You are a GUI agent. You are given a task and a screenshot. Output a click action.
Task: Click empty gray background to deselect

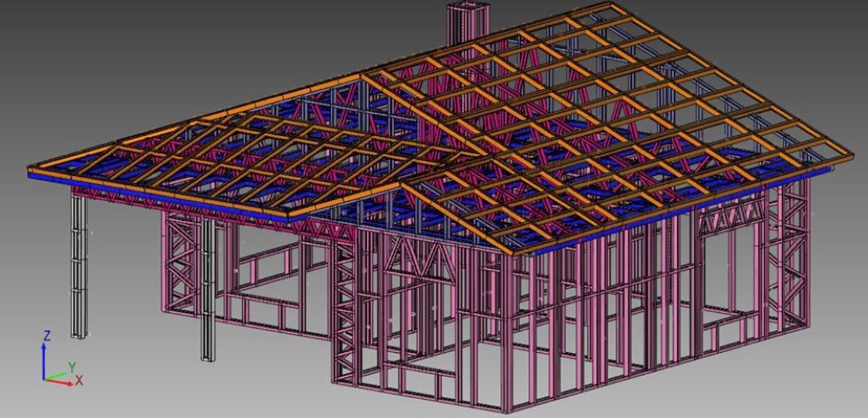click(x=130, y=52)
